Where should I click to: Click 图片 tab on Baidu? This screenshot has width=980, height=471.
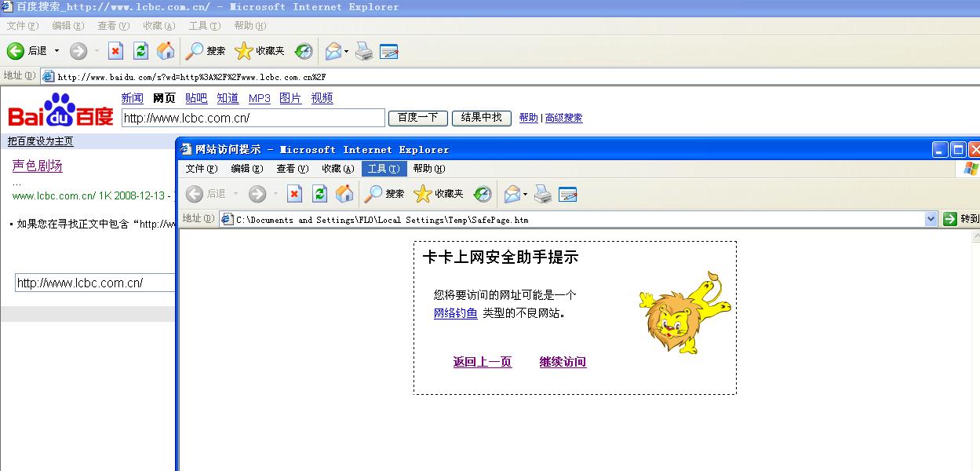click(290, 98)
